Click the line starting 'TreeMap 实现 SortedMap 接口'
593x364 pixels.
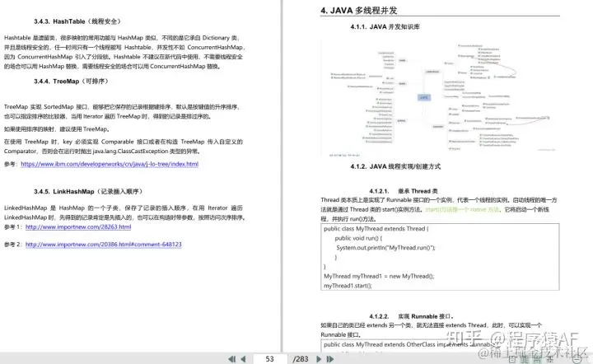(122, 107)
